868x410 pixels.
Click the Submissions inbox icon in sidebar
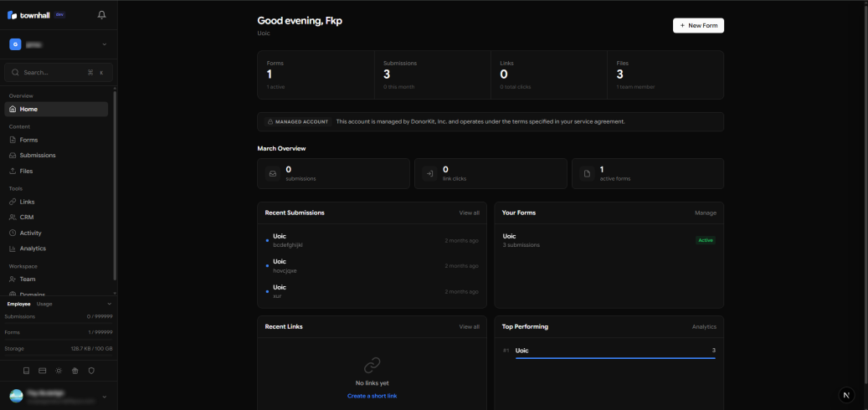tap(13, 156)
